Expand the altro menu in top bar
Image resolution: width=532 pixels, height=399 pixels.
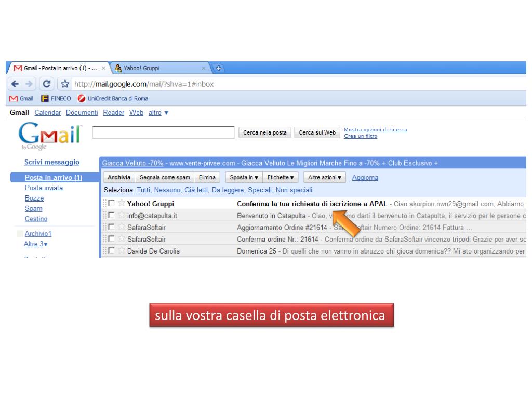(158, 113)
